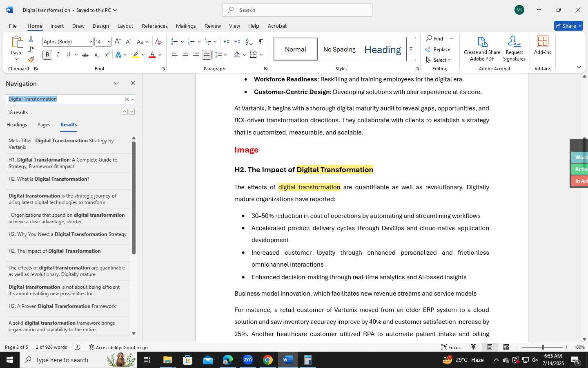The height and width of the screenshot is (368, 588).
Task: Clear all formatting icon
Action: pos(158,42)
